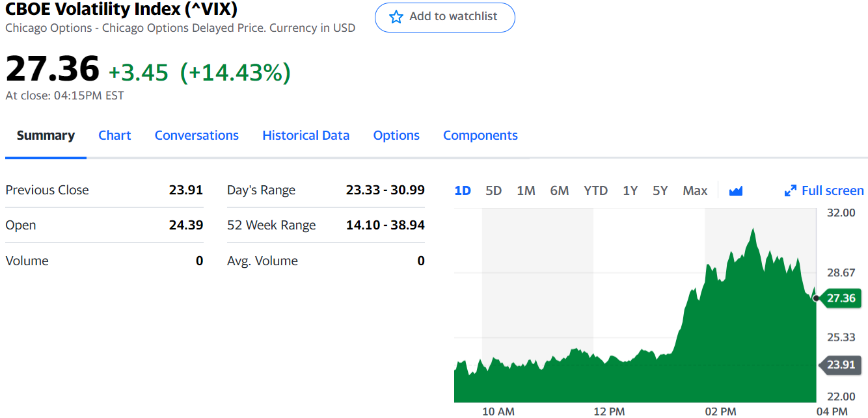
Task: Set the chart range to 1M
Action: pos(526,190)
